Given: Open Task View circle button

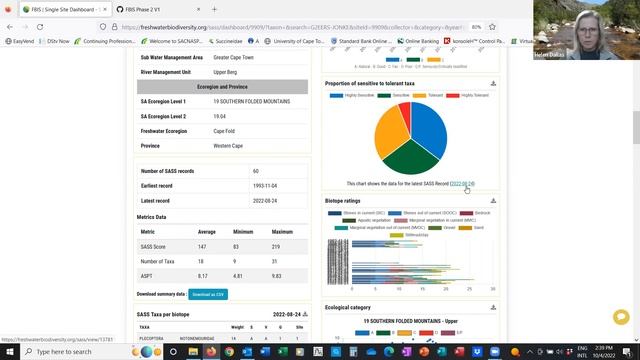Looking at the screenshot, I should click(173, 351).
